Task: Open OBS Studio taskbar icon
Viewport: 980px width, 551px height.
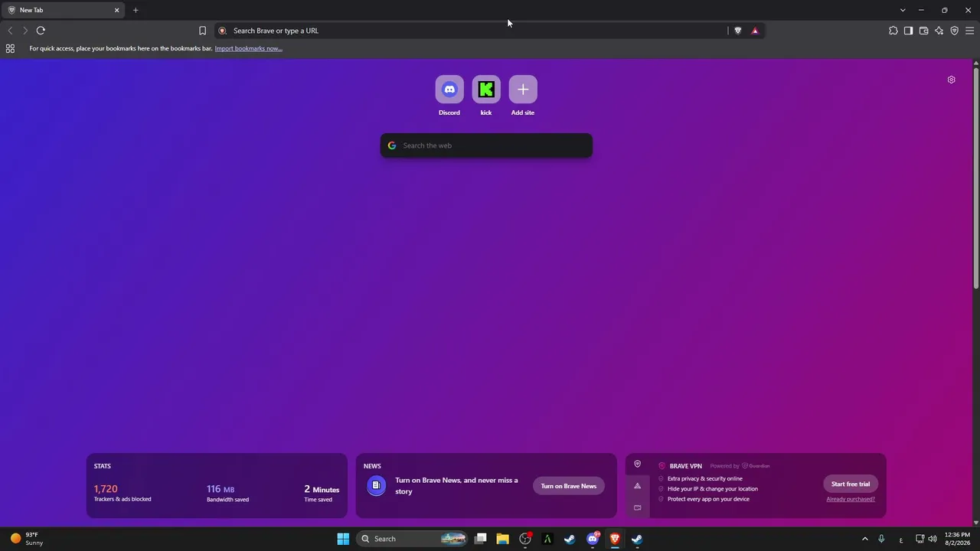Action: coord(525,539)
